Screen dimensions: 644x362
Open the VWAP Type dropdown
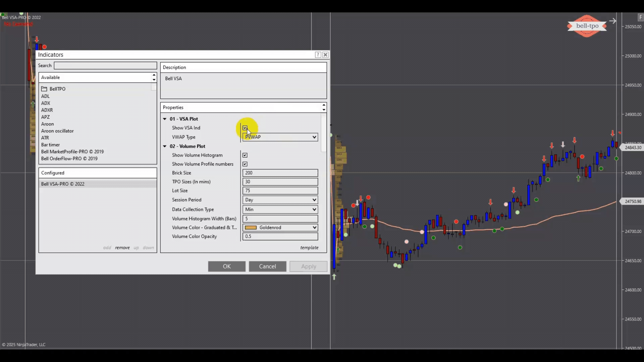pyautogui.click(x=280, y=137)
